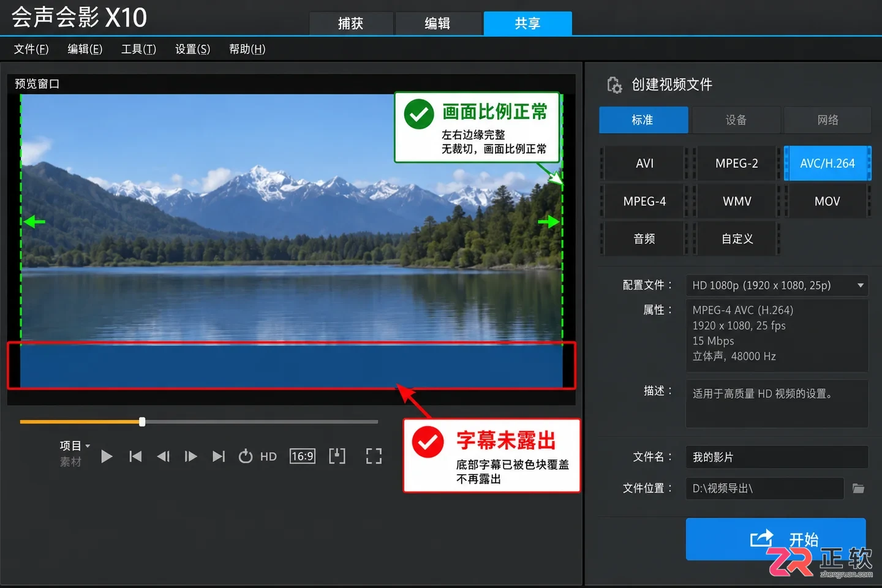The image size is (882, 588).
Task: Toggle repeat playback icon
Action: point(246,456)
